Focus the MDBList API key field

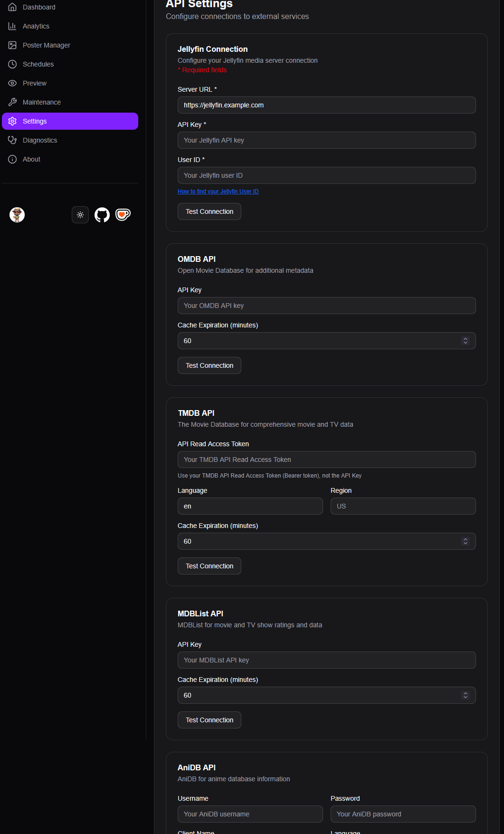327,660
